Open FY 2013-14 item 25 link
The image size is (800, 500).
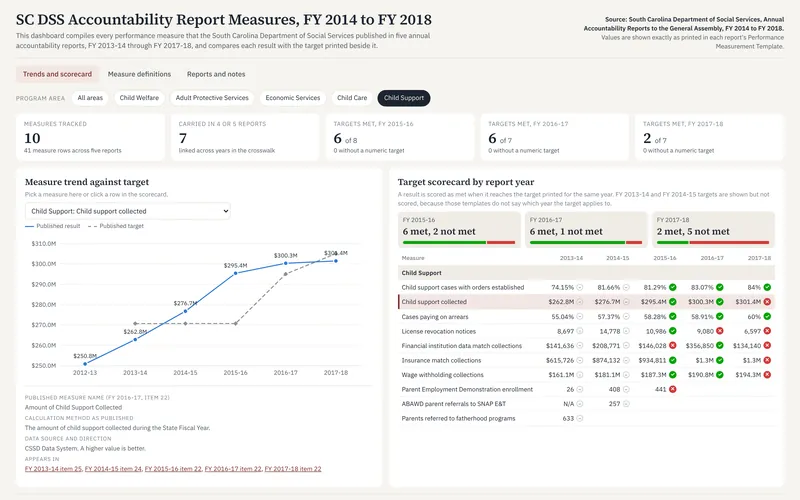[53, 469]
